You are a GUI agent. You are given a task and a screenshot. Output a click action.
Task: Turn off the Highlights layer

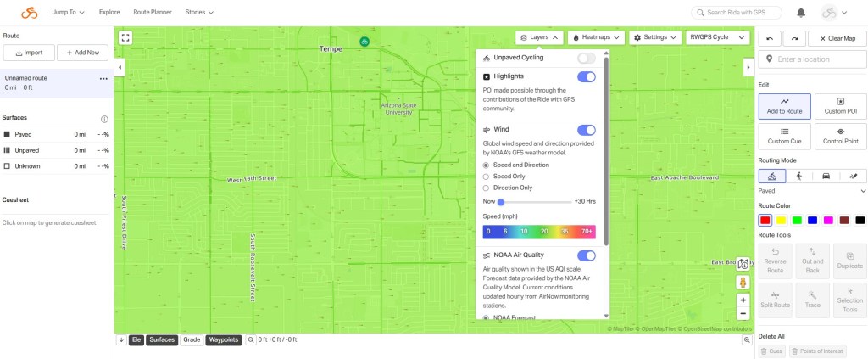[587, 76]
